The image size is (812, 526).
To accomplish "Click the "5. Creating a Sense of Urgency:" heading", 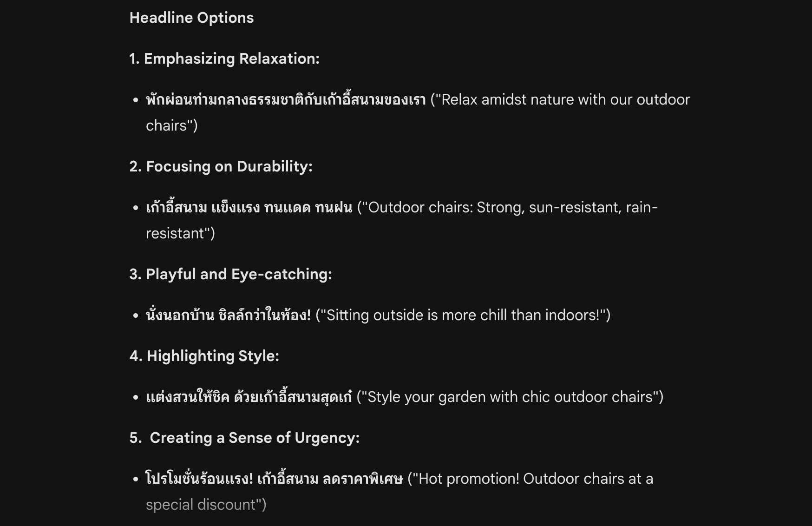I will 245,438.
